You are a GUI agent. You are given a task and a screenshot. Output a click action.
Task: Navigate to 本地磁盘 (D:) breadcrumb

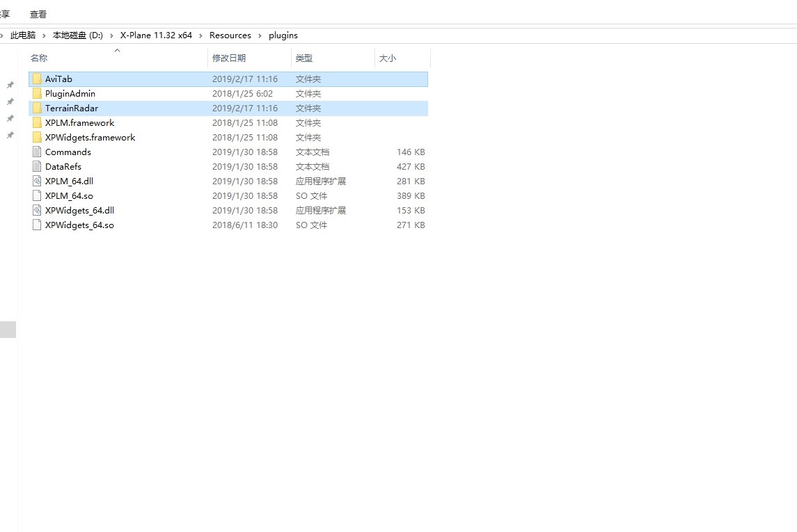[x=78, y=35]
